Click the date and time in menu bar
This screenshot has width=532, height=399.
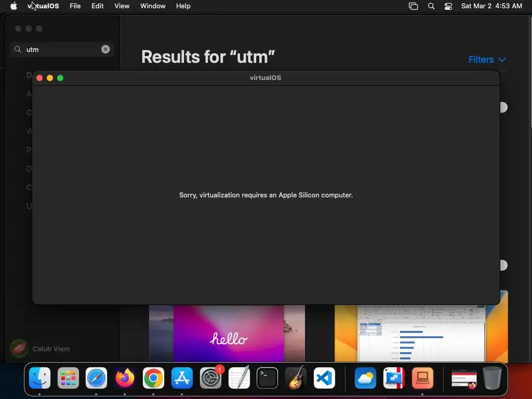(x=491, y=6)
